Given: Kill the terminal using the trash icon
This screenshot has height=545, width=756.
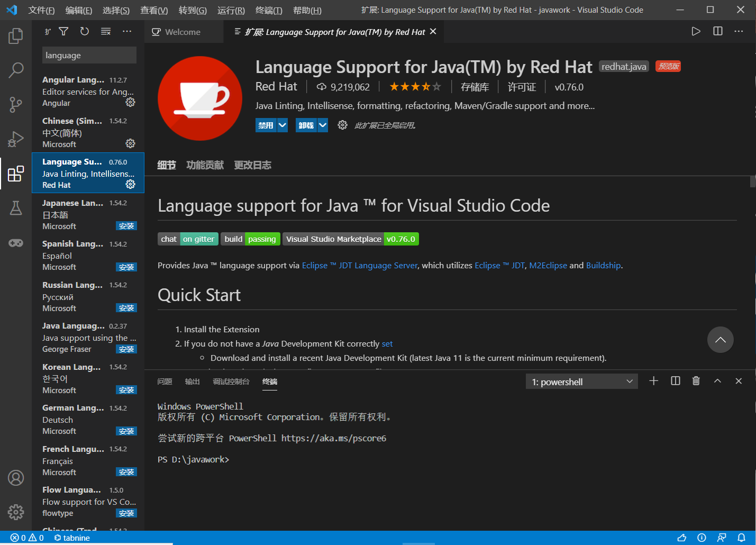Looking at the screenshot, I should (x=696, y=380).
